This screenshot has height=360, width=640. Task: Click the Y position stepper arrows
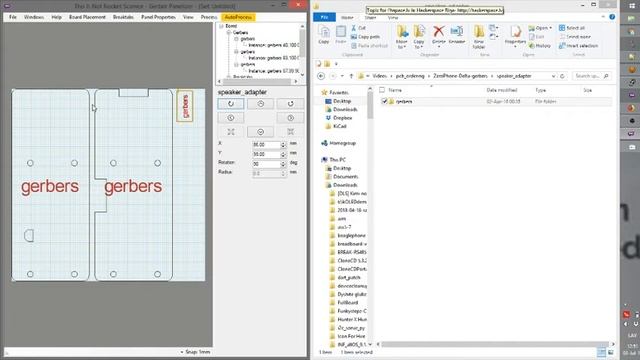coord(283,154)
